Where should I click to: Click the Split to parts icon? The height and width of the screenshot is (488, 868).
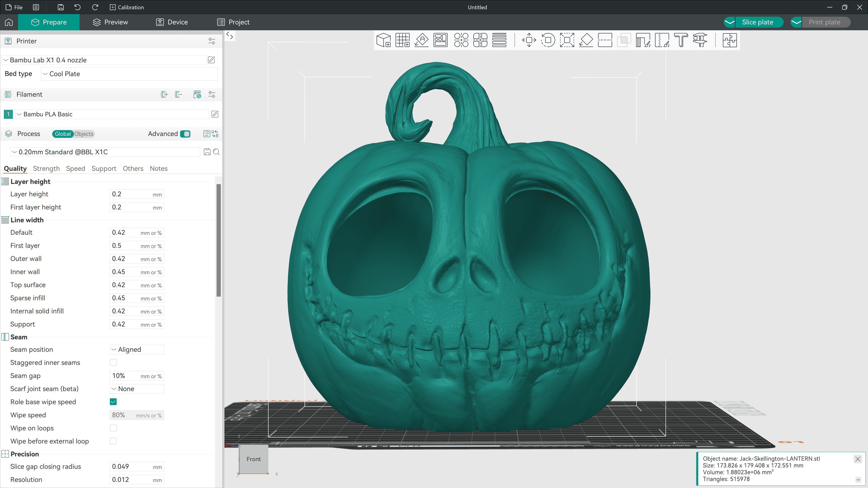480,40
